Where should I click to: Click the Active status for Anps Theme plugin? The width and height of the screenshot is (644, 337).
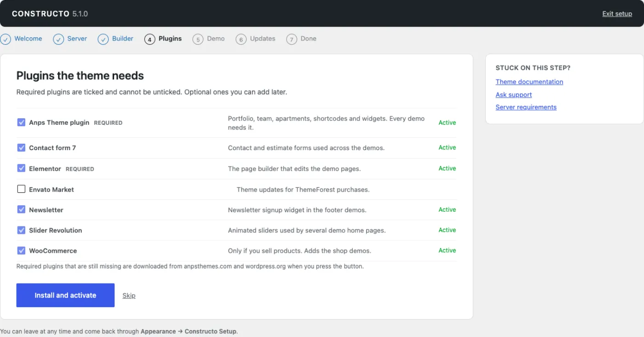447,122
